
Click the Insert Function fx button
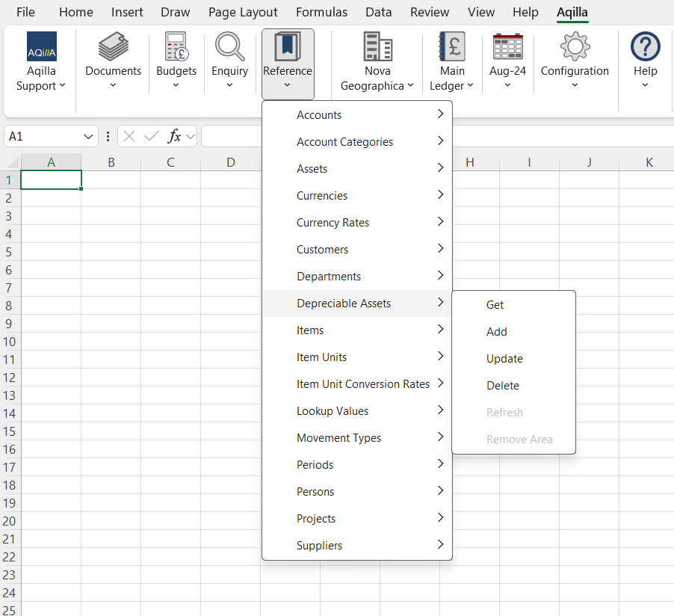tap(175, 137)
